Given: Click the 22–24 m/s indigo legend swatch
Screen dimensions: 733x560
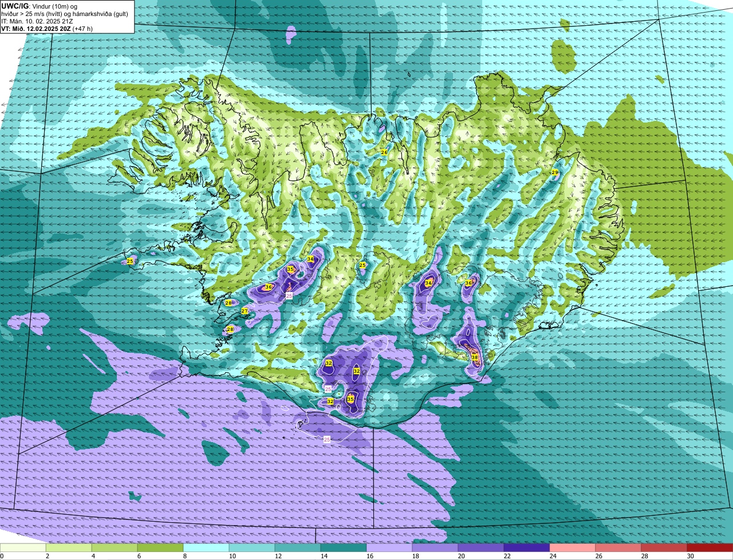Looking at the screenshot, I should coord(527,547).
